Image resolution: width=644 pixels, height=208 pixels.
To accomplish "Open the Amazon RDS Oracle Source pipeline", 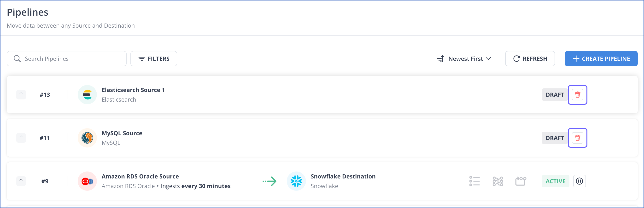I will point(140,177).
